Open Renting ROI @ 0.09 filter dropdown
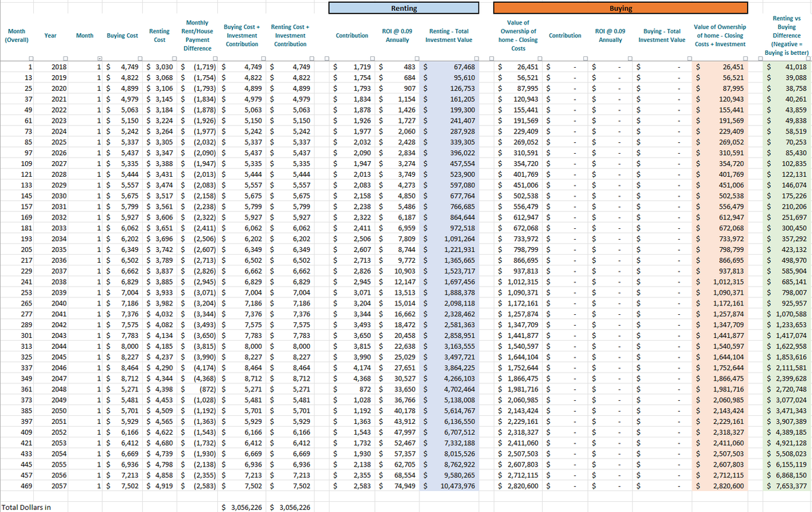The image size is (812, 512). 415,58
